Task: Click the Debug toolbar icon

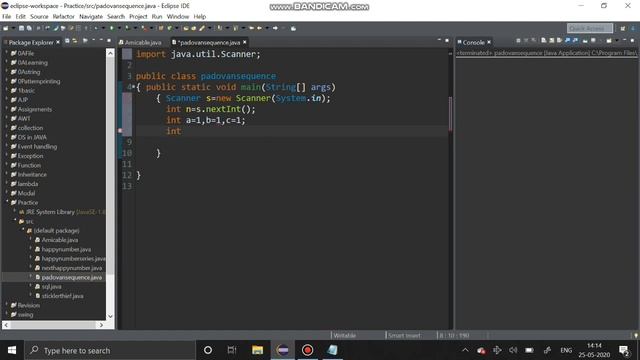Action: coord(96,28)
